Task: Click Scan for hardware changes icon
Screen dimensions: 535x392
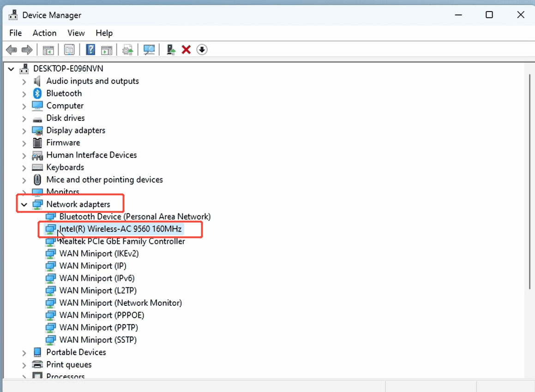Action: 149,49
